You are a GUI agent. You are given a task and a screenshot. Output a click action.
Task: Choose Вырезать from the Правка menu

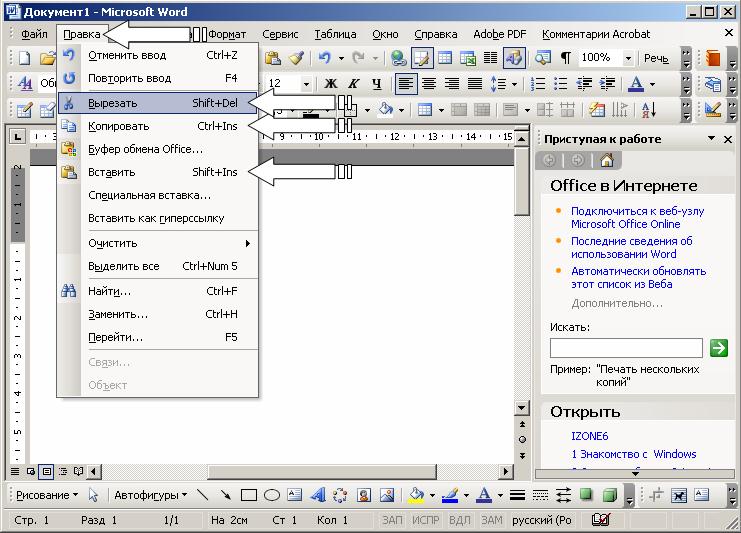pyautogui.click(x=158, y=103)
